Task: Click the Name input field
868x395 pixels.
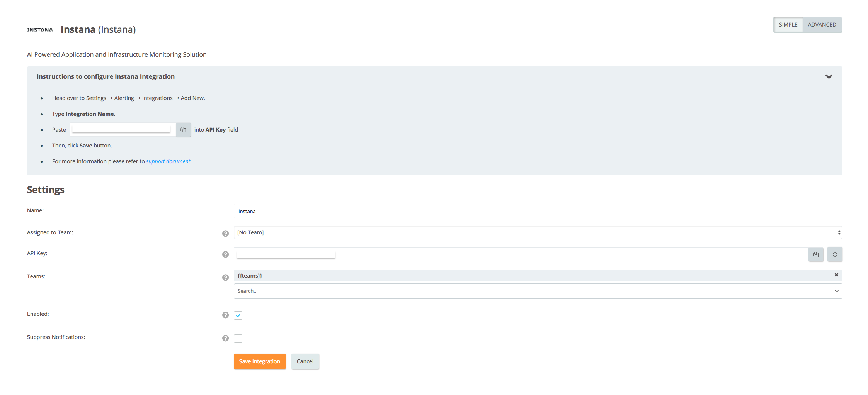Action: pyautogui.click(x=538, y=211)
